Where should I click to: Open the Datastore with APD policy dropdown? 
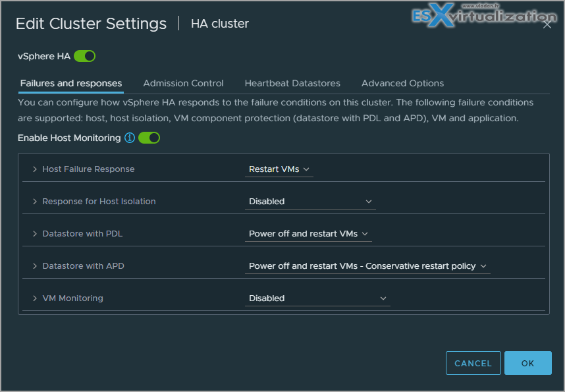click(x=367, y=266)
